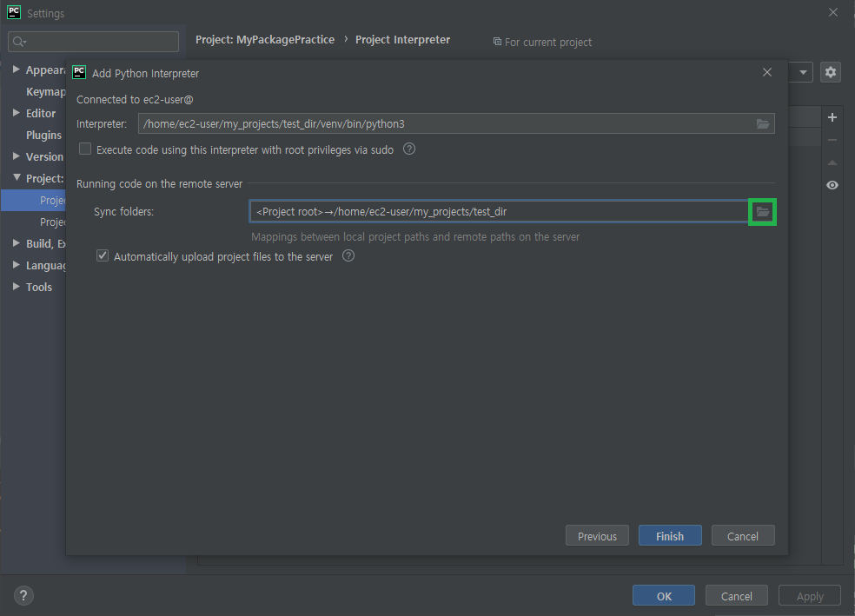The width and height of the screenshot is (855, 616).
Task: Click the Previous button
Action: (x=597, y=536)
